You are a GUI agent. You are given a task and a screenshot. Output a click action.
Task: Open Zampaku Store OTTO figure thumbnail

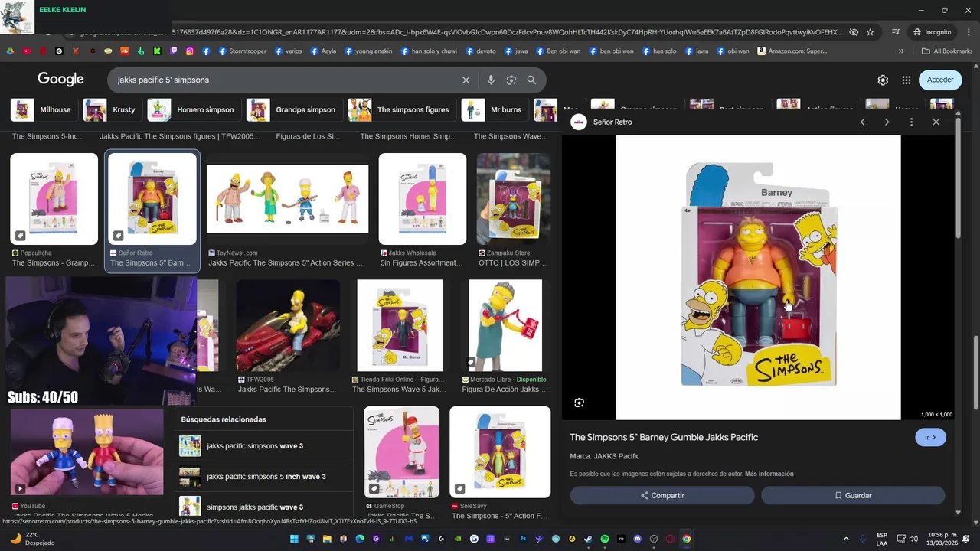coord(513,199)
